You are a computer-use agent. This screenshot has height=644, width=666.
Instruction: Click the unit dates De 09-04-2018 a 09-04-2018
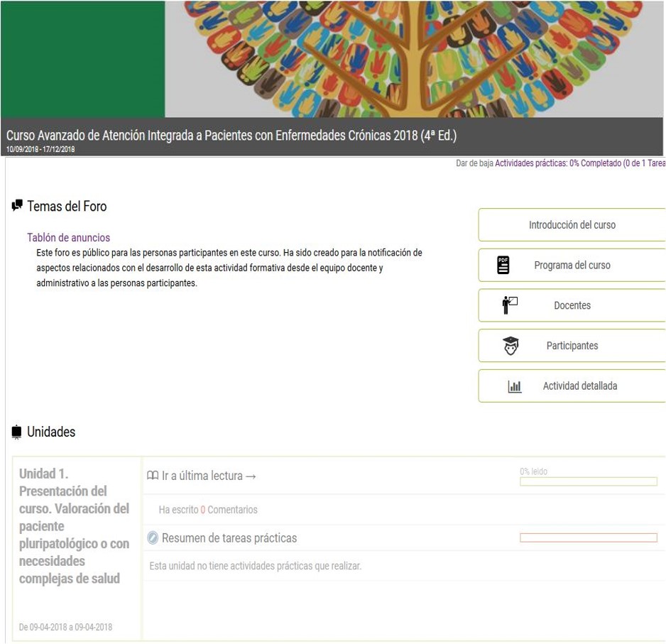click(65, 627)
